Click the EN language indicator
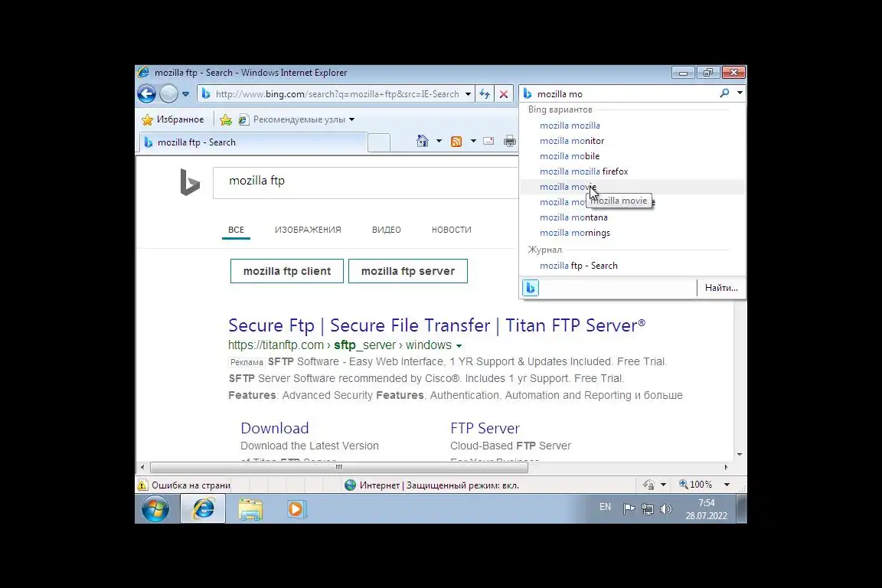The image size is (882, 588). [x=606, y=507]
